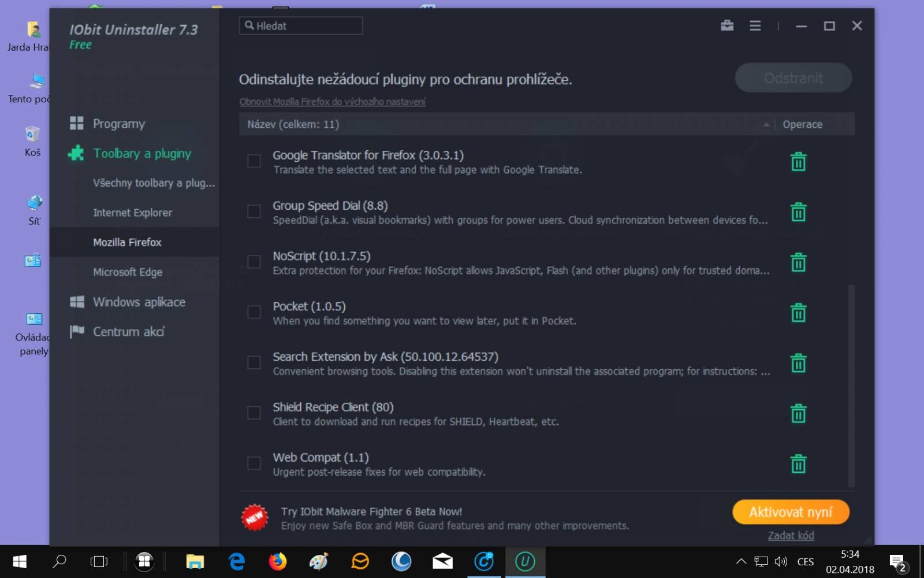Click the Pocket row trash icon
The width and height of the screenshot is (924, 578).
point(798,313)
